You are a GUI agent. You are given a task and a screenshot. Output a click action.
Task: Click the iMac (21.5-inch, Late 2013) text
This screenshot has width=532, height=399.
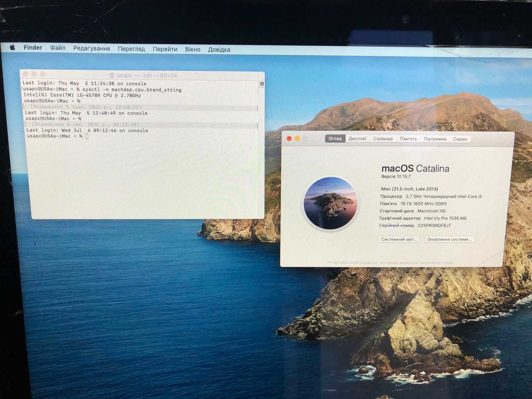pyautogui.click(x=409, y=189)
